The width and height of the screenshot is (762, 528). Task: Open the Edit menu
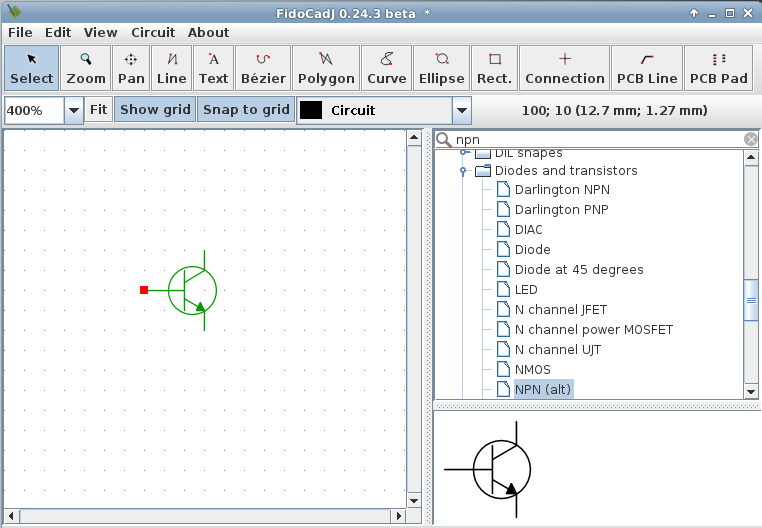[58, 32]
